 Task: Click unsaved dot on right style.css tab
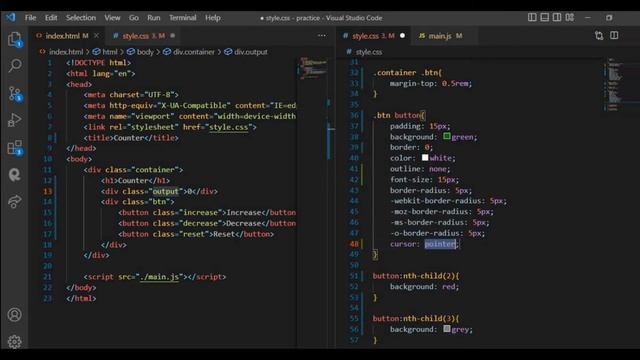(402, 36)
